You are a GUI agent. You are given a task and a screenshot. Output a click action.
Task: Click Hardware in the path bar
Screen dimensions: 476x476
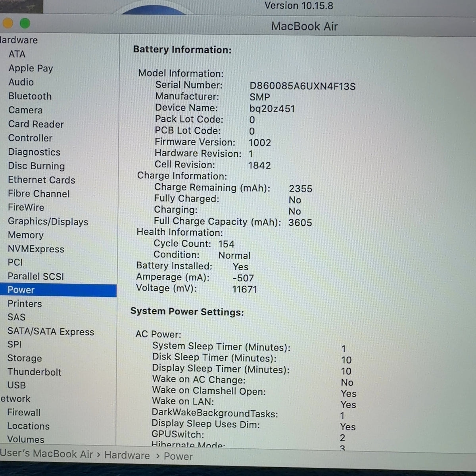click(x=127, y=455)
